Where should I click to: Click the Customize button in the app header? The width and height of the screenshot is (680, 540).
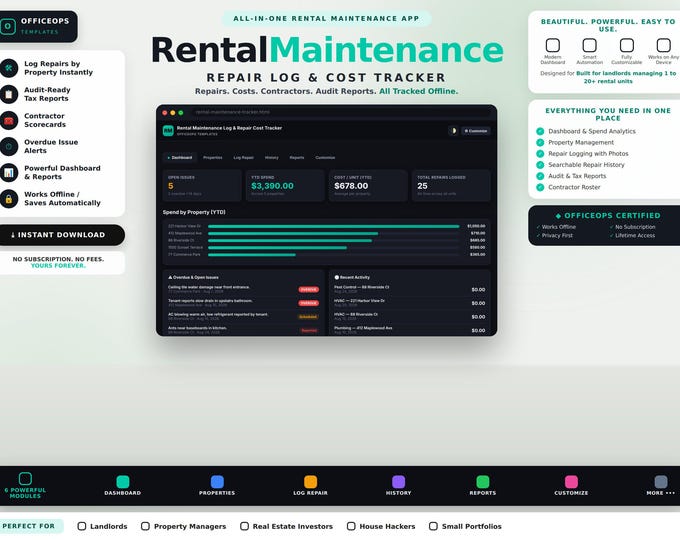(x=476, y=131)
